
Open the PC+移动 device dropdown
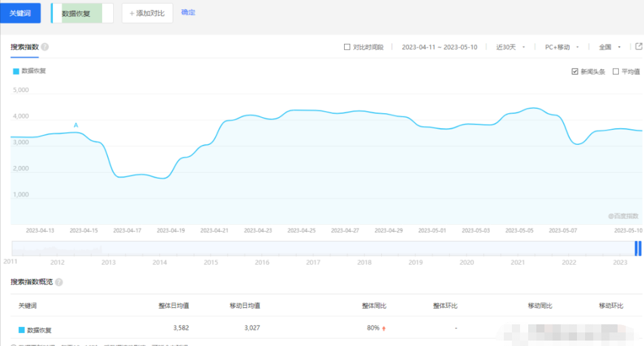click(561, 47)
